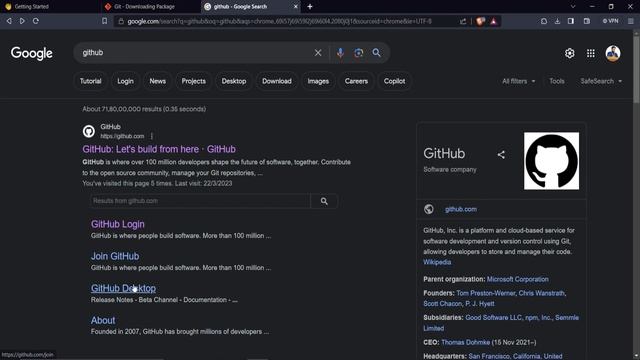Image resolution: width=640 pixels, height=360 pixels.
Task: Open the three-dot menu beside github.com result
Action: coord(152,136)
